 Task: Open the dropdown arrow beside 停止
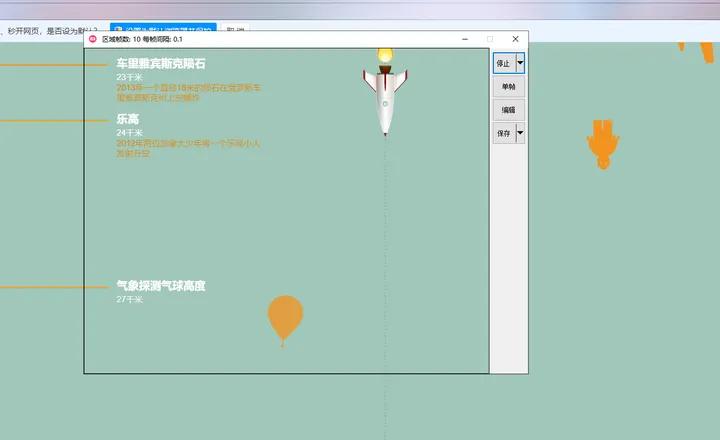pos(520,63)
